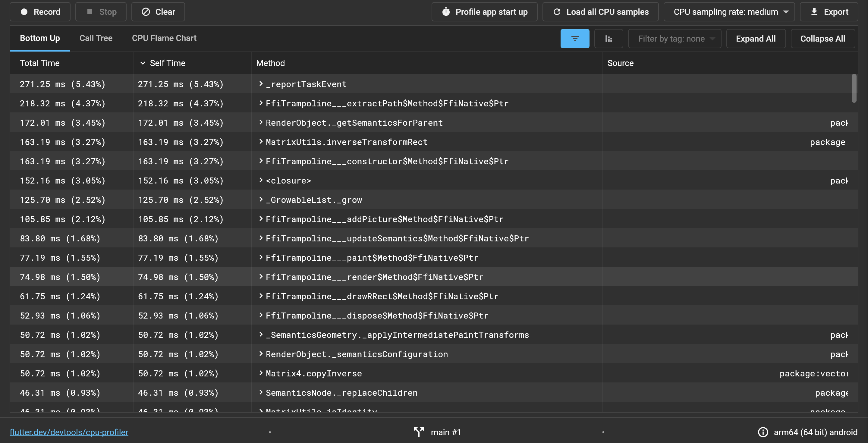Click the Clear circle-slash icon
This screenshot has height=443, width=868.
pyautogui.click(x=146, y=12)
